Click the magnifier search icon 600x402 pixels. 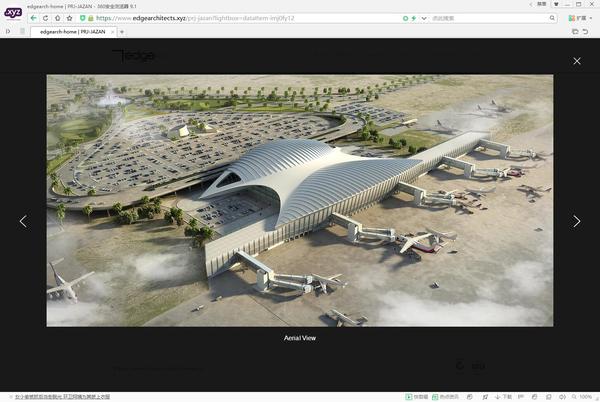tap(552, 18)
